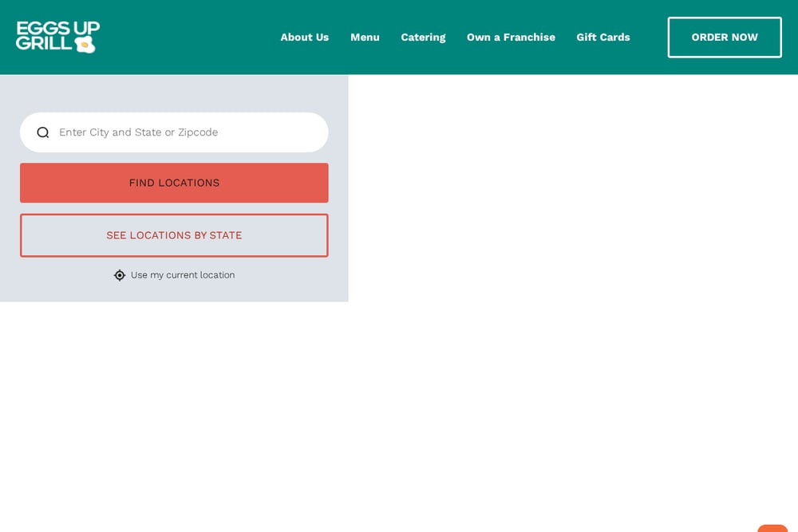Click the Eggs Up Grill wordmark logo
Screen dimensions: 798x532
(57, 37)
